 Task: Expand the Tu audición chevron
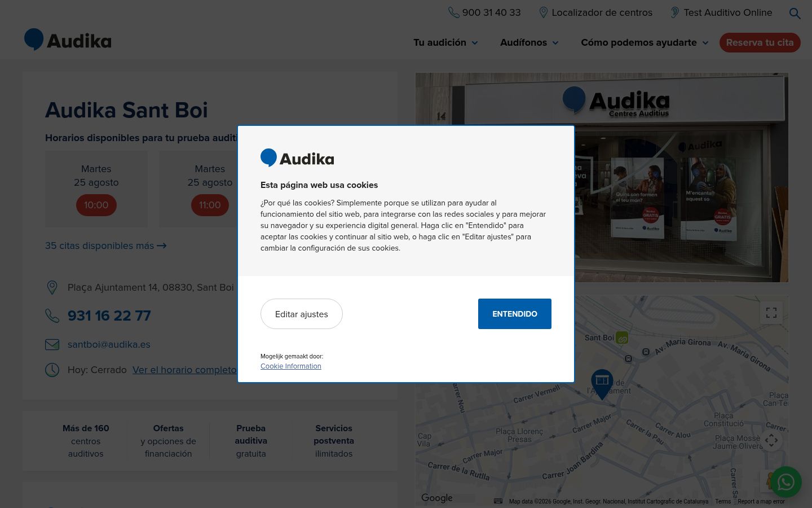pos(475,43)
